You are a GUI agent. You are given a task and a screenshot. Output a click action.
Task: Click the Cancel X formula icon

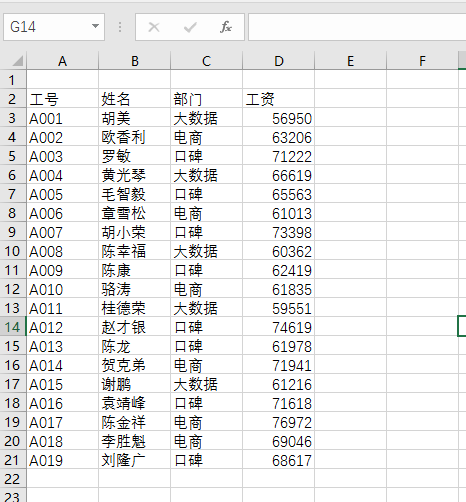coord(154,27)
